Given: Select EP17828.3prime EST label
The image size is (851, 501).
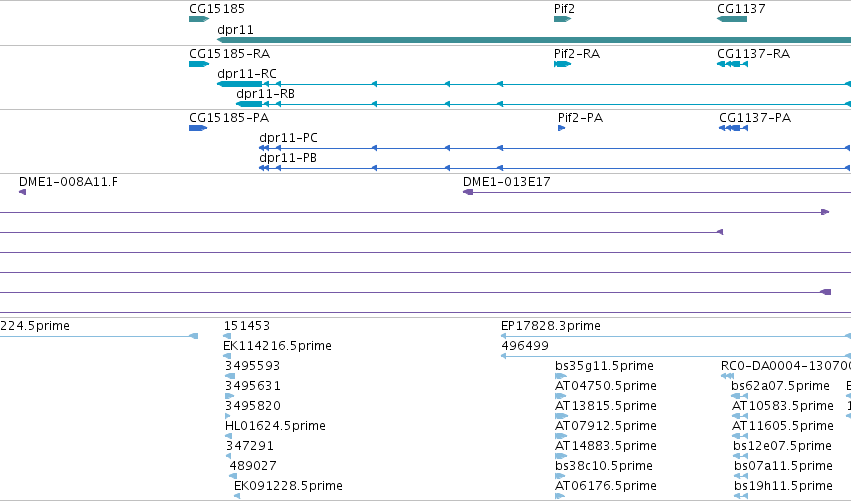Looking at the screenshot, I should coord(550,326).
